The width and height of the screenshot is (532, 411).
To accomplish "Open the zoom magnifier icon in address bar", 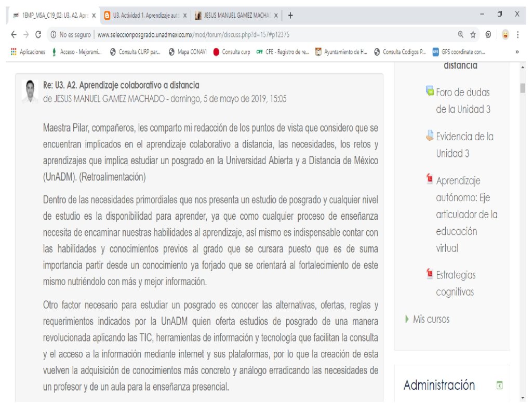I will tap(460, 35).
